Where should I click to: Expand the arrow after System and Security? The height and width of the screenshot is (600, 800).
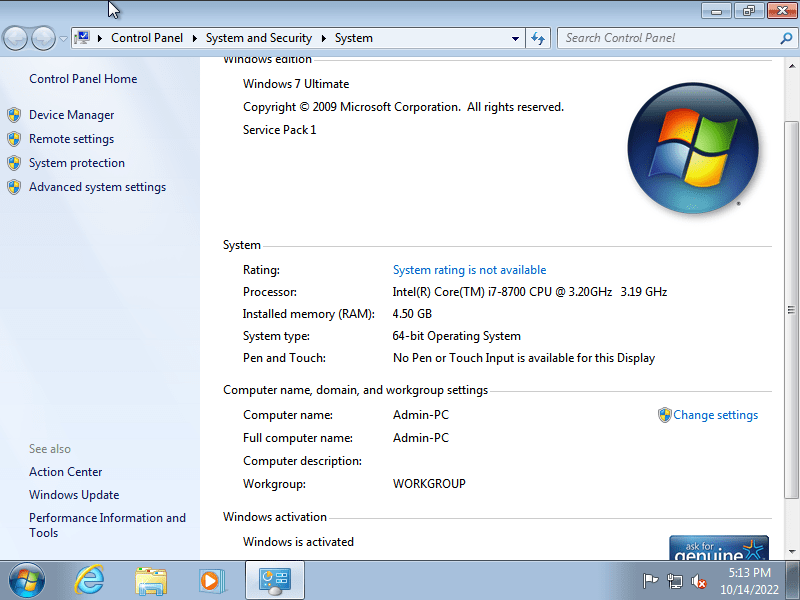coord(323,38)
